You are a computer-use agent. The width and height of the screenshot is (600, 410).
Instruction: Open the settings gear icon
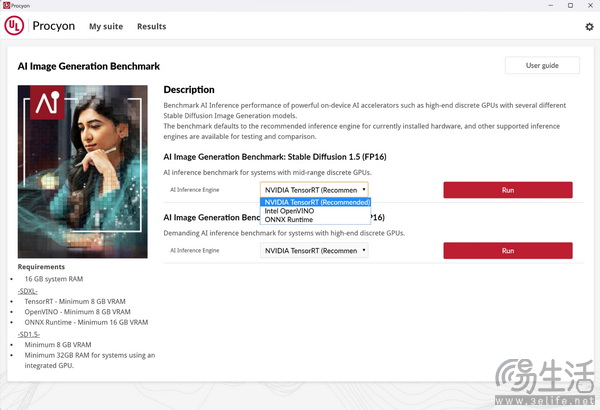[x=589, y=26]
